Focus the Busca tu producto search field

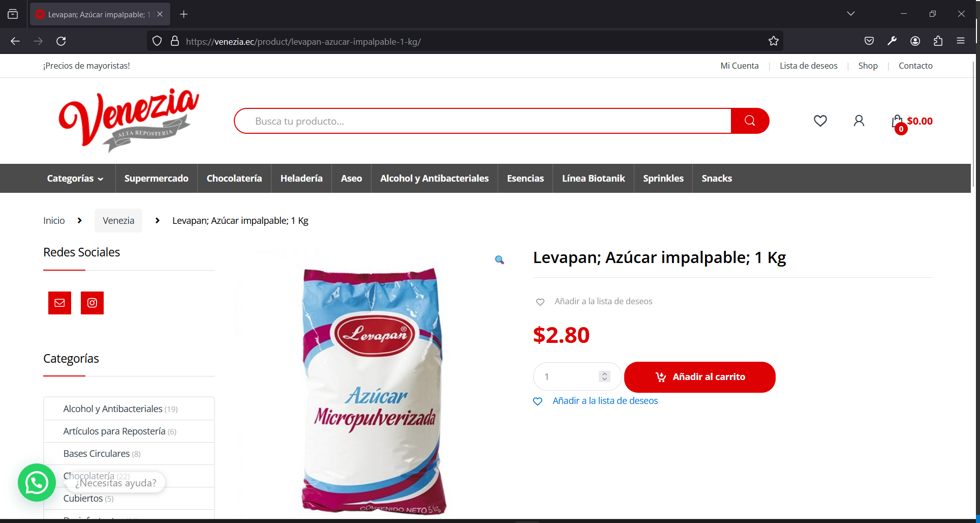[483, 121]
